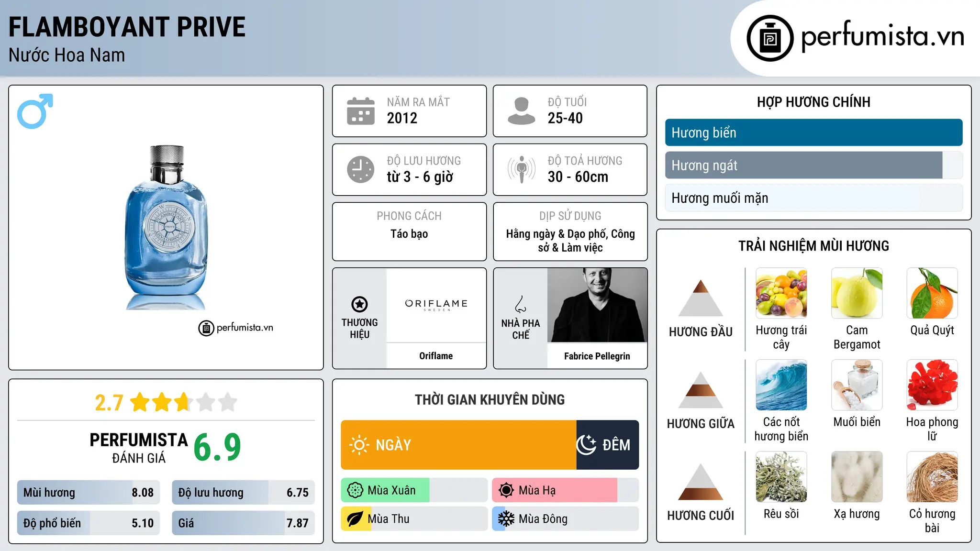Click the Hằng ngày & Dạo phố occasion text
Viewport: 980px width, 551px height.
coord(570,241)
